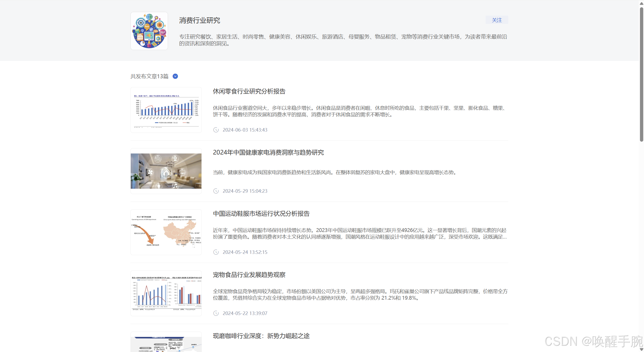The image size is (644, 352).
Task: Click the scrollbar up arrow
Action: click(641, 3)
